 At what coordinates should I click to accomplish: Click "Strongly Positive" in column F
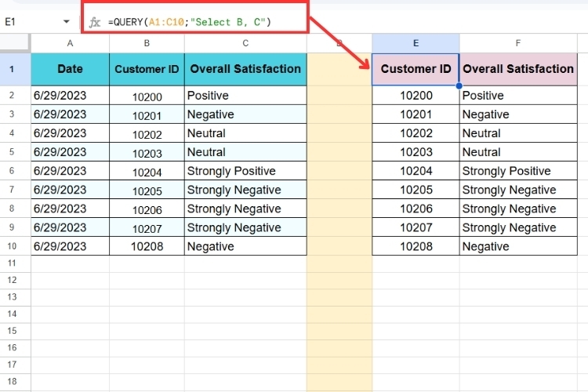click(518, 171)
